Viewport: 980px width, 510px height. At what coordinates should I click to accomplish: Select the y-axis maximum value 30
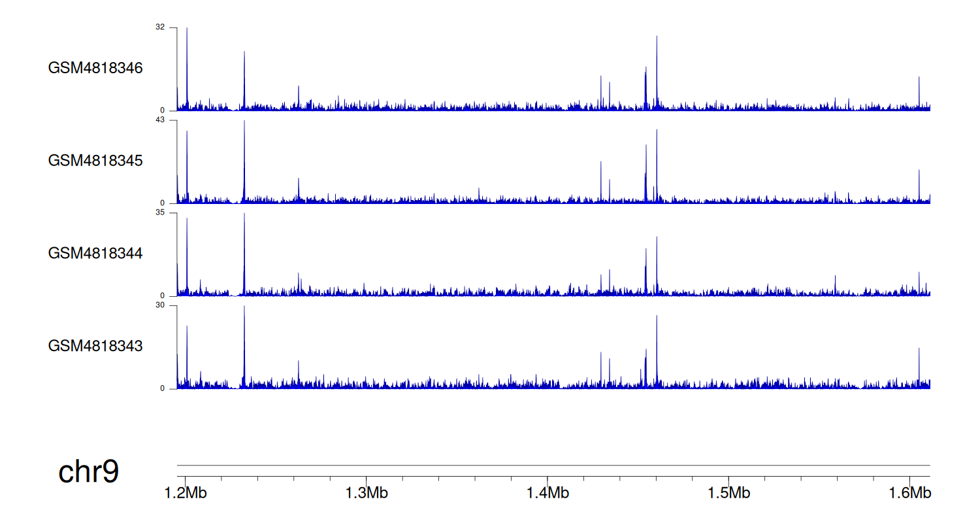coord(160,305)
